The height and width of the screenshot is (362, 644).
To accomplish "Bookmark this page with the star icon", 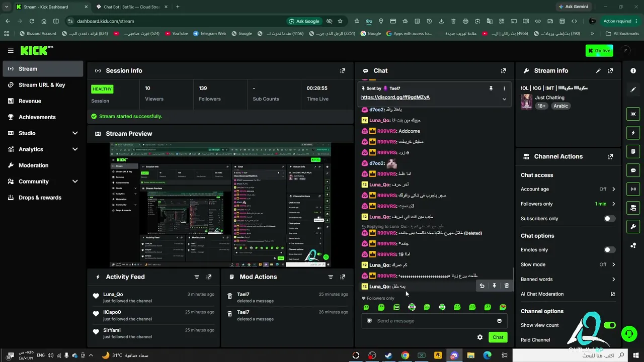I will 340,21.
